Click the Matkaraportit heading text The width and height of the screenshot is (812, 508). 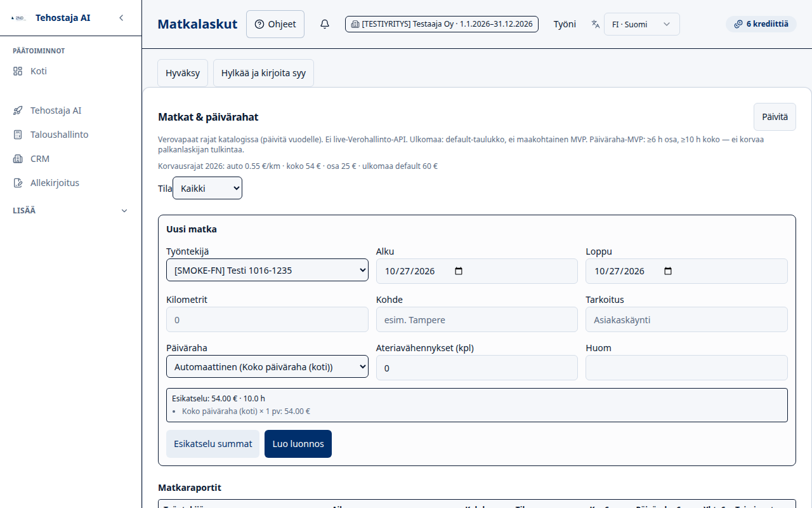[x=190, y=488]
